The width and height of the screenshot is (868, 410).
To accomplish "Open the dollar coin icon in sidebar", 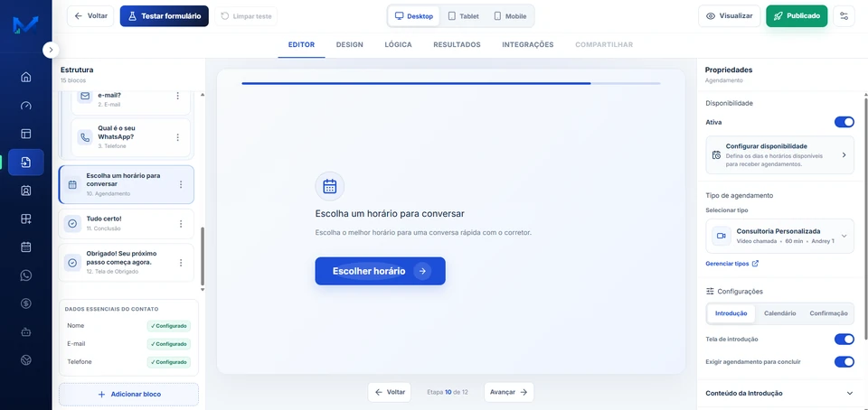I will tap(26, 303).
